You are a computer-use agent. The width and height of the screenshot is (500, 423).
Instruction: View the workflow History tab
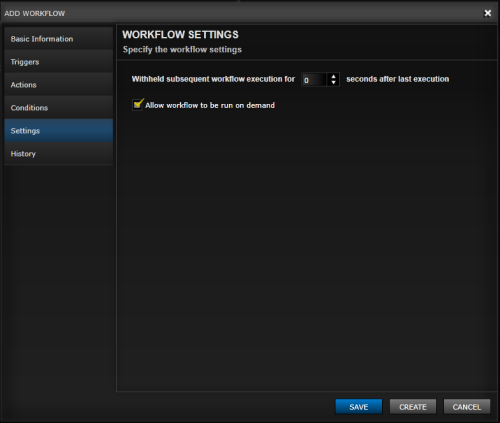pos(59,154)
